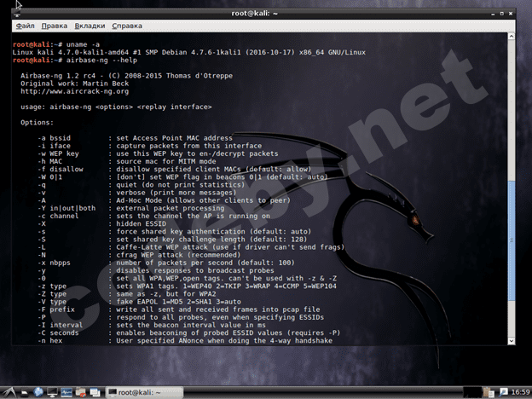Click the 'uname -a' command text
Screen dimensions: 532x399
pos(83,44)
